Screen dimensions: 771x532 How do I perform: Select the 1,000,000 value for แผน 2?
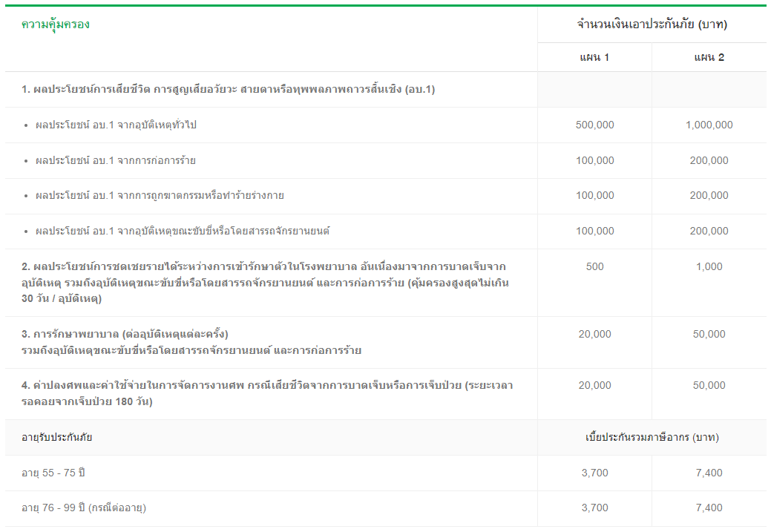[x=709, y=125]
